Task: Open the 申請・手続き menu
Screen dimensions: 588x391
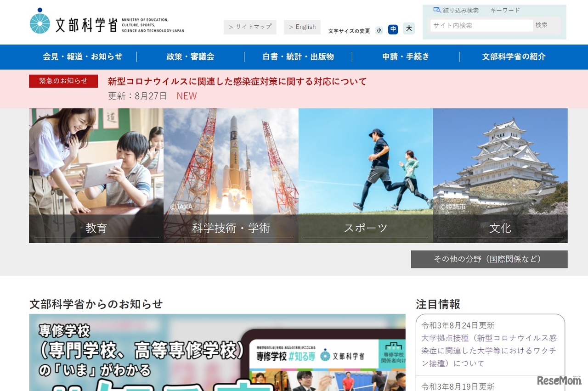Action: point(406,56)
